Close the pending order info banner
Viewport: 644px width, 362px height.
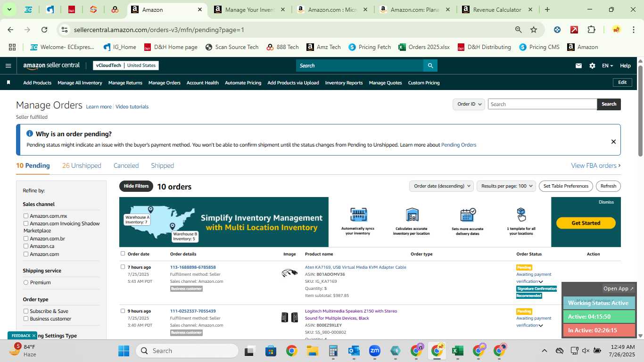[613, 141]
